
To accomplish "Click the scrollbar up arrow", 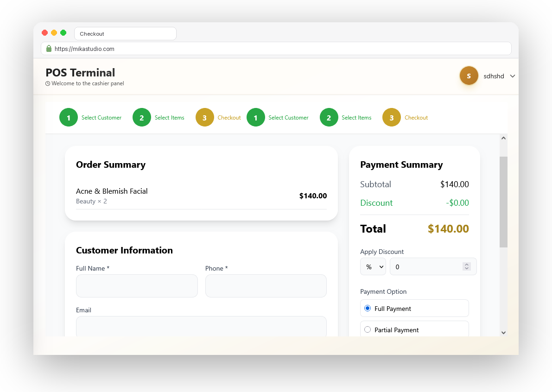I will [x=503, y=138].
